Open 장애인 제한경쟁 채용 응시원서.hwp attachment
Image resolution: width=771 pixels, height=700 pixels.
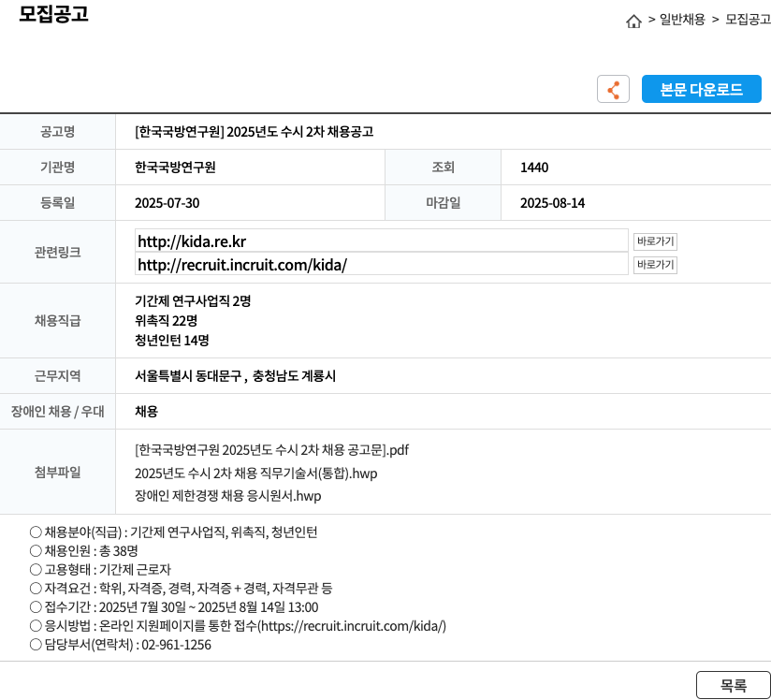(x=228, y=495)
